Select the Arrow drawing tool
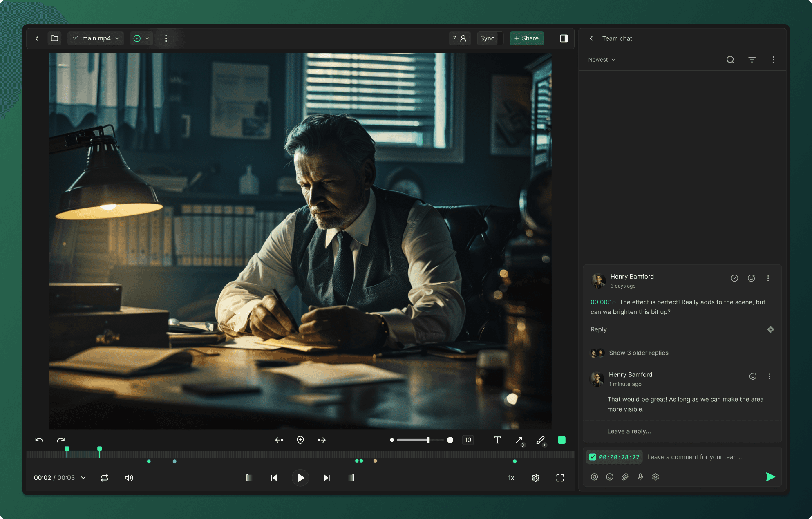The image size is (812, 519). tap(519, 440)
